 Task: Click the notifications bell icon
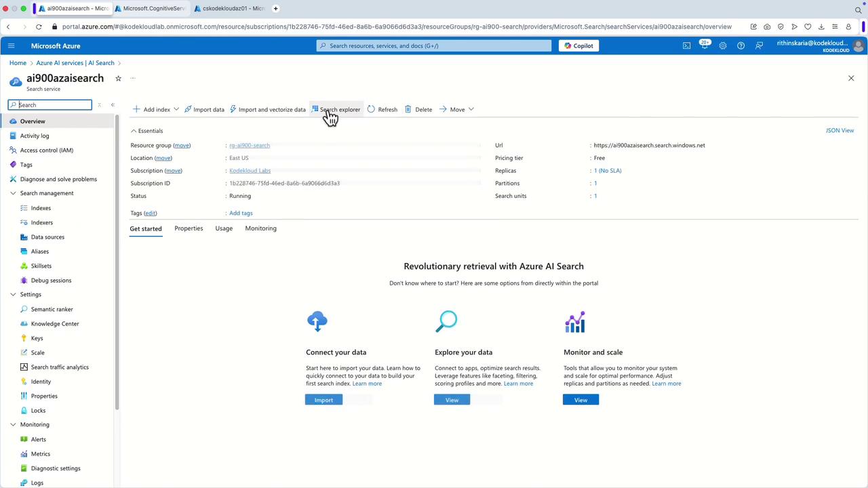point(705,46)
